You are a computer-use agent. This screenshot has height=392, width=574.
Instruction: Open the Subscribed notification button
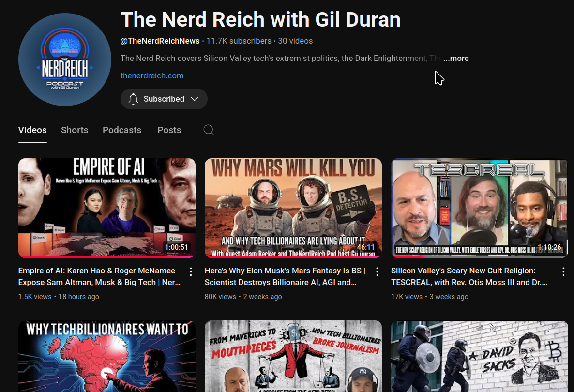(x=164, y=99)
